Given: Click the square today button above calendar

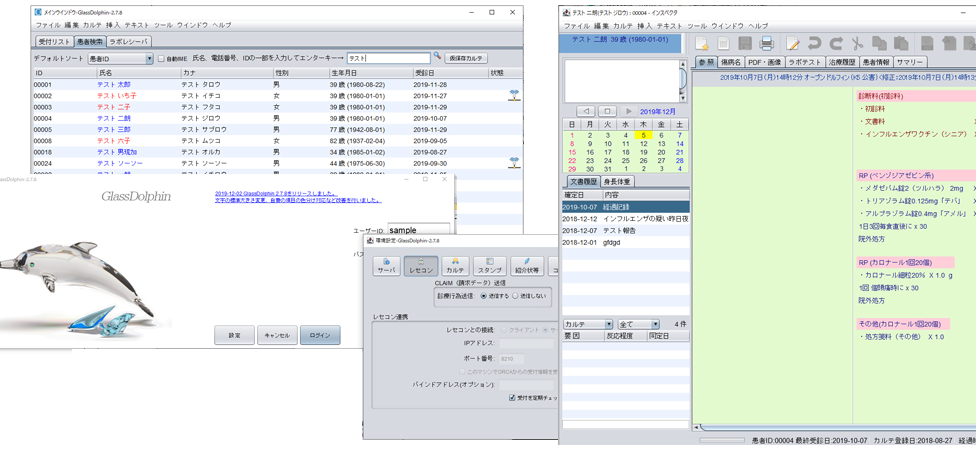Looking at the screenshot, I should point(608,111).
